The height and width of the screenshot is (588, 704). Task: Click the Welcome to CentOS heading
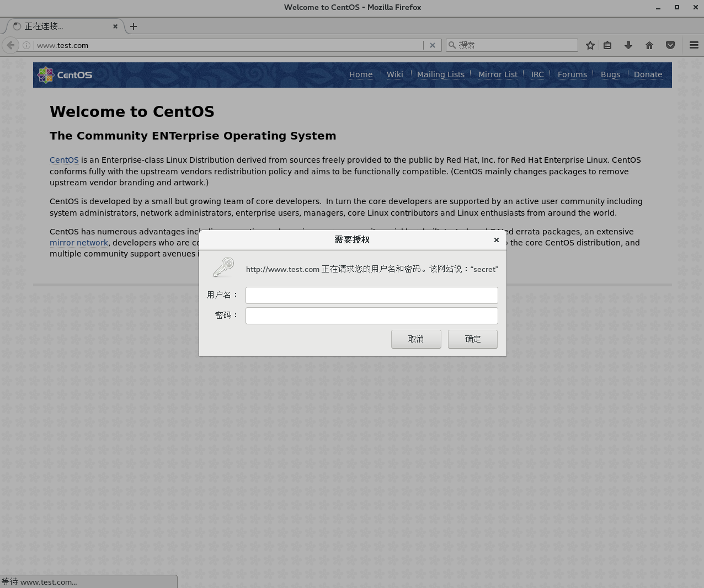pos(132,111)
